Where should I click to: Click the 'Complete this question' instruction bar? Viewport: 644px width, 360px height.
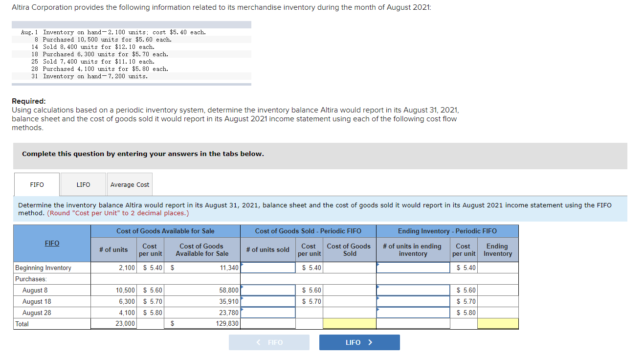coord(319,156)
